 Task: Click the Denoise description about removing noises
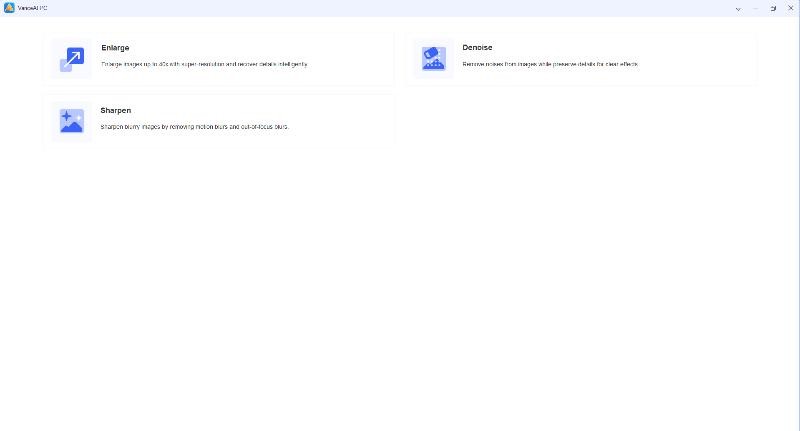point(550,64)
